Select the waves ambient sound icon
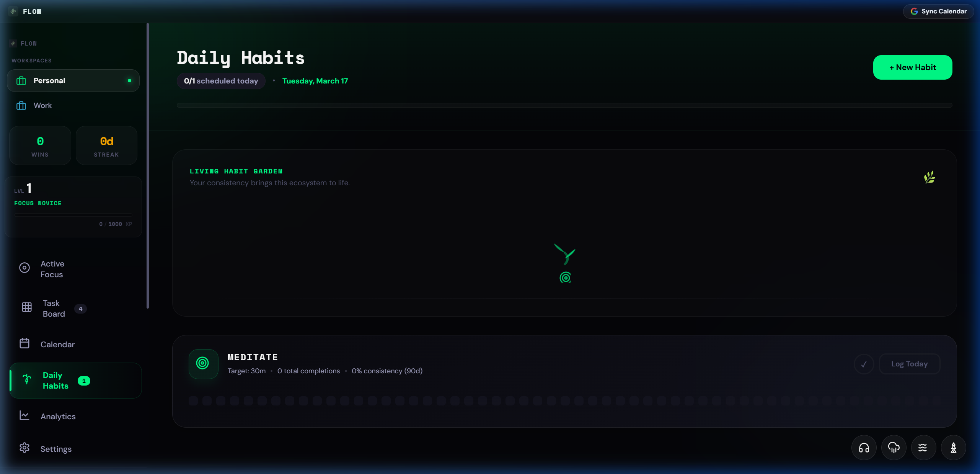 923,448
